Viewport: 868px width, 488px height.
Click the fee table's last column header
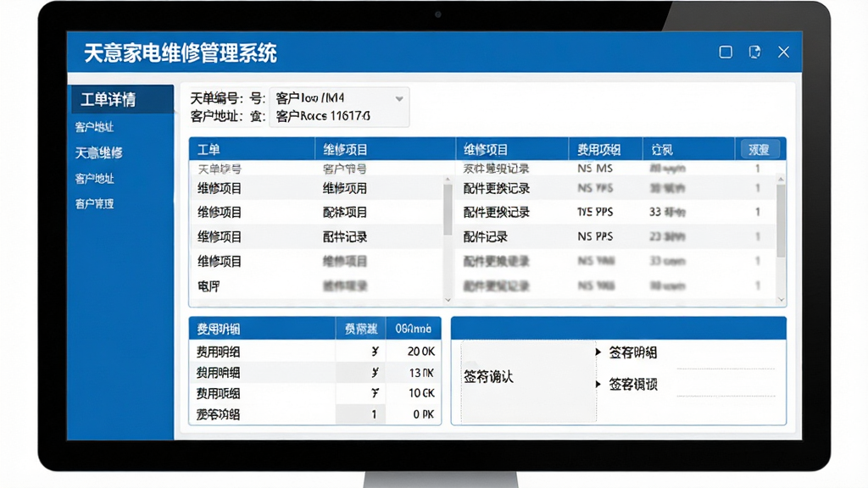click(413, 329)
